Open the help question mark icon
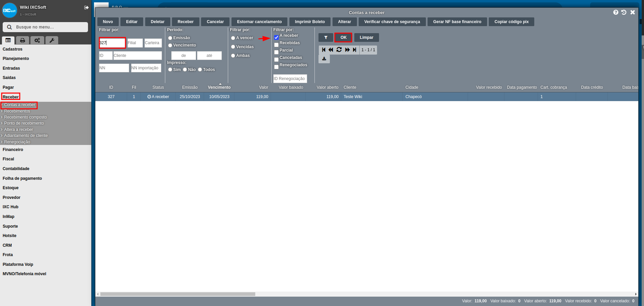The height and width of the screenshot is (306, 644). pyautogui.click(x=616, y=12)
